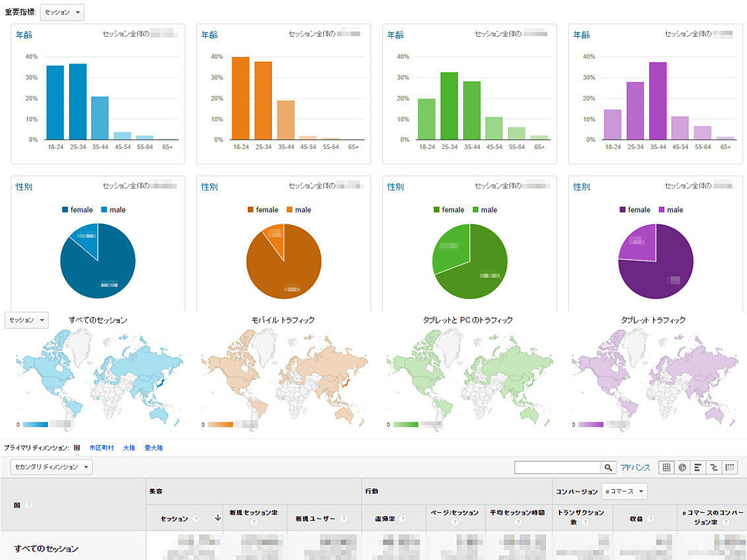Open 年齢 title of the purple chart
Screen dimensions: 747x560
(581, 35)
